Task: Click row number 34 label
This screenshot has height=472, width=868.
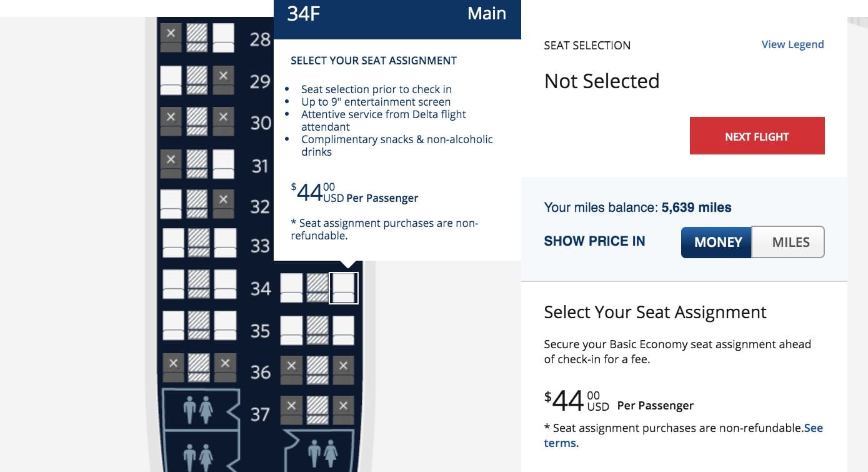Action: click(260, 288)
